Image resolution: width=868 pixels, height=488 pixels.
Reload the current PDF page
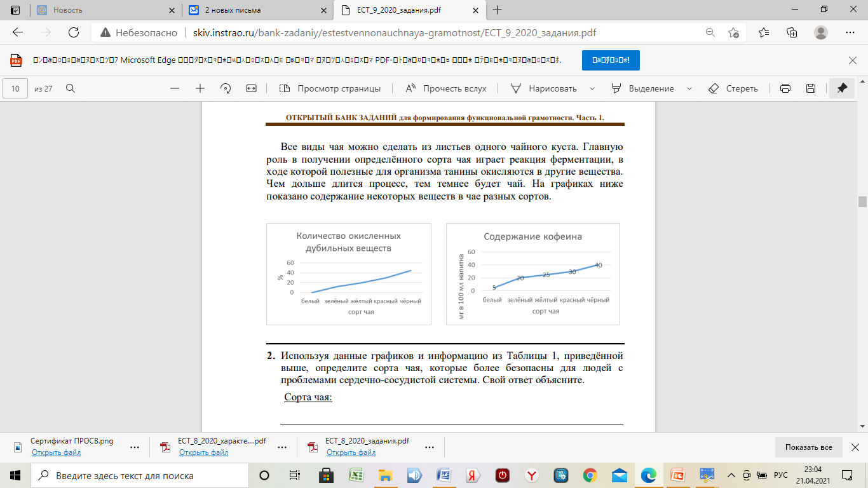tap(74, 32)
